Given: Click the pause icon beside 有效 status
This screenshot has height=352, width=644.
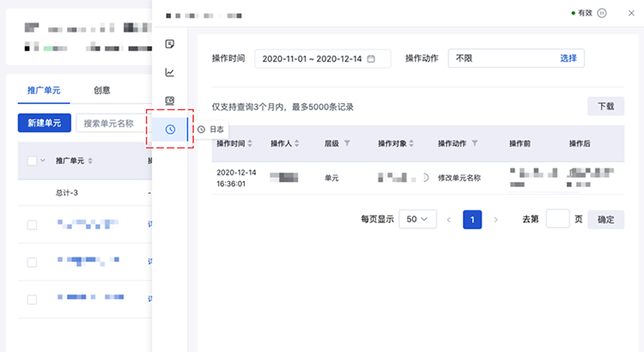Looking at the screenshot, I should (x=602, y=13).
